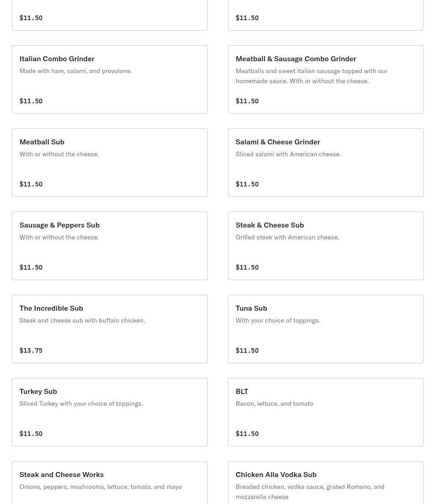The height and width of the screenshot is (504, 434).
Task: Open The Incredible Sub item
Action: tap(110, 329)
